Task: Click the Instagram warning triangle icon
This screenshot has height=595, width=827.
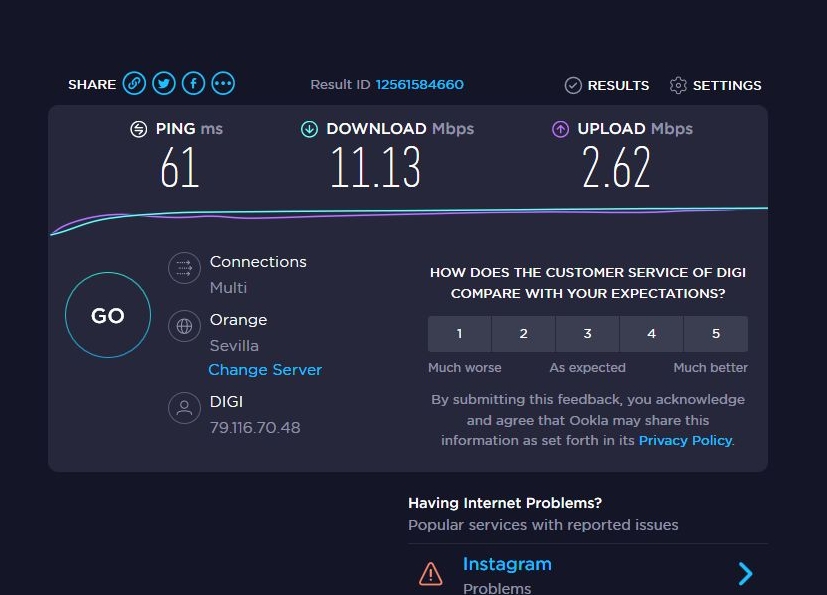Action: pyautogui.click(x=430, y=573)
